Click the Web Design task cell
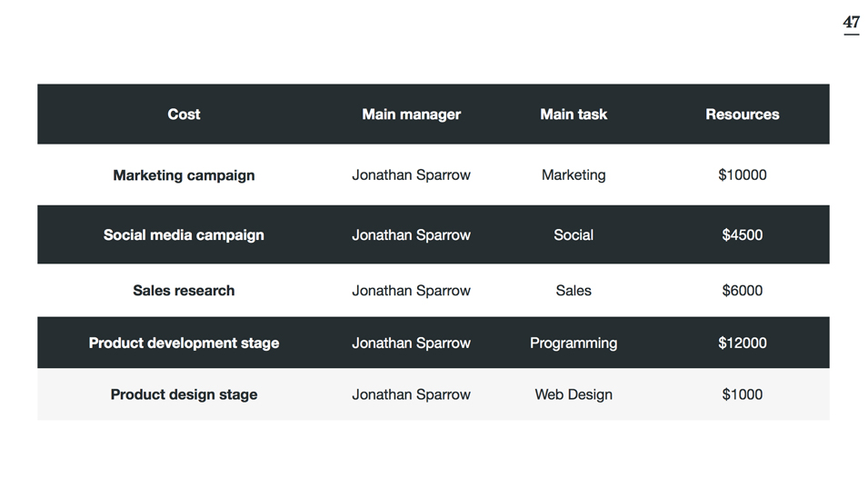 [574, 394]
